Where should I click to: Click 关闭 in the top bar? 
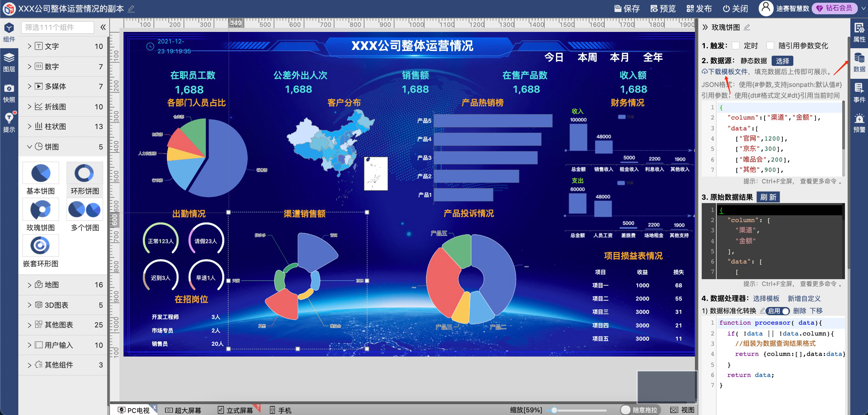pyautogui.click(x=735, y=8)
